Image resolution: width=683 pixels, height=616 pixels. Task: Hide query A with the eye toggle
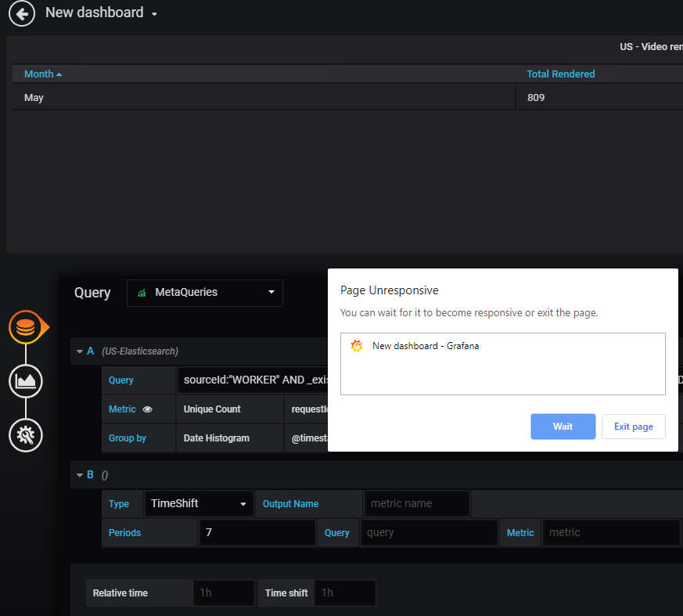point(148,409)
